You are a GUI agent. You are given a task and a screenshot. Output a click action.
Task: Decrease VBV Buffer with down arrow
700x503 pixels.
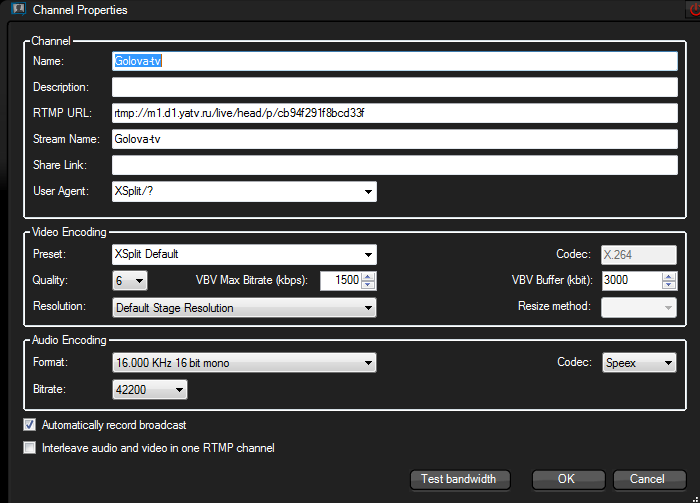click(x=669, y=285)
